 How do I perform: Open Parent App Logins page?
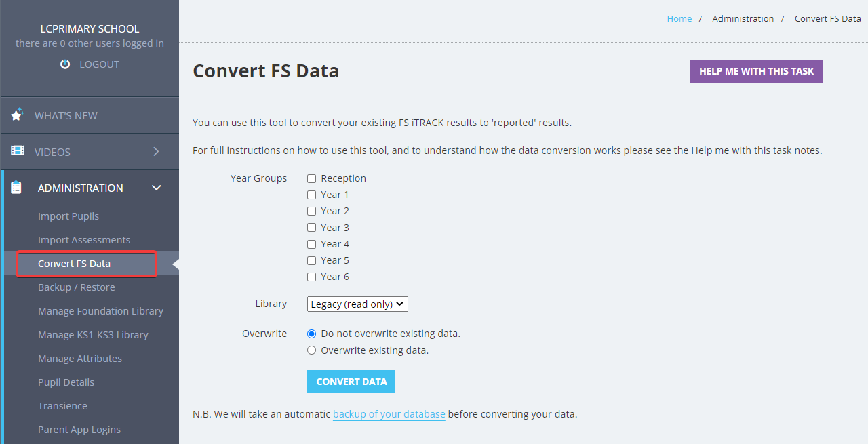(79, 430)
